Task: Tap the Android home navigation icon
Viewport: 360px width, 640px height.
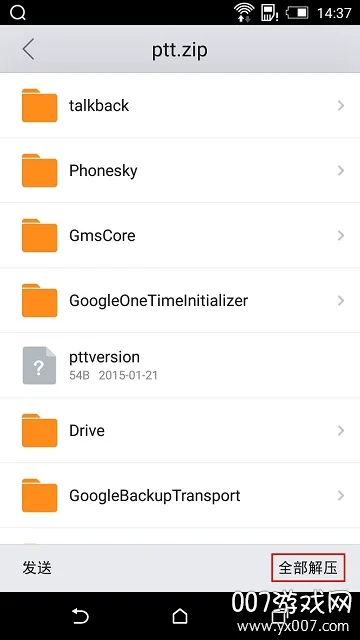Action: [180, 616]
